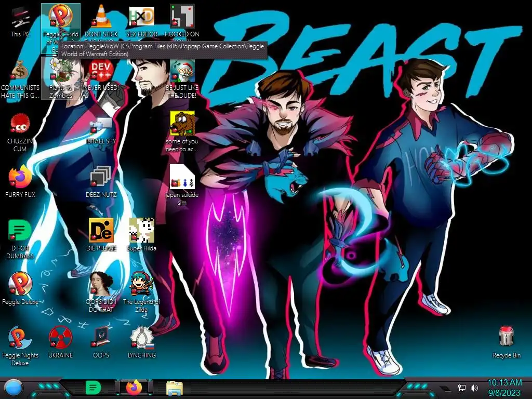
Task: Click the Dev-C++ NEVER USED! shortcut
Action: (101, 71)
